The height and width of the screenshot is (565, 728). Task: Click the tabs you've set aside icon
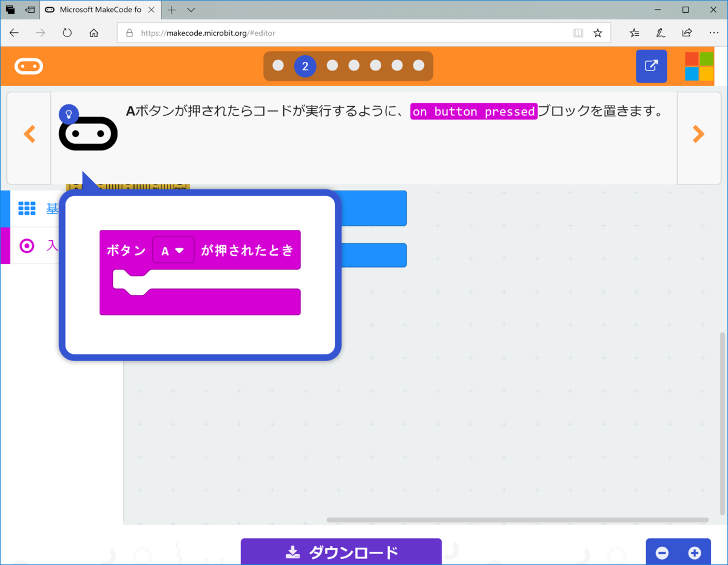pos(10,10)
